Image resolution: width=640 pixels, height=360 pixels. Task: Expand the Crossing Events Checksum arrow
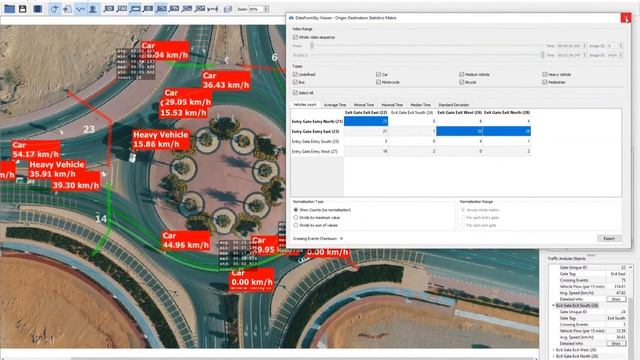tap(341, 239)
